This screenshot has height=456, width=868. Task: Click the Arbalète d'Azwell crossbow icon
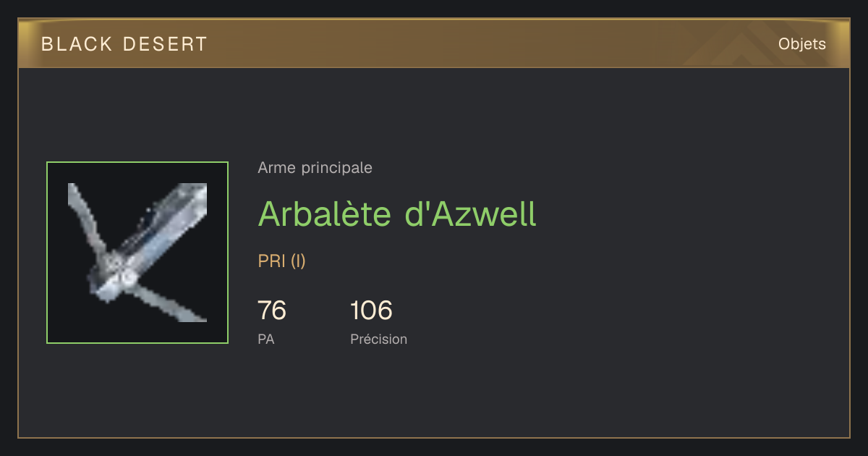coord(137,253)
